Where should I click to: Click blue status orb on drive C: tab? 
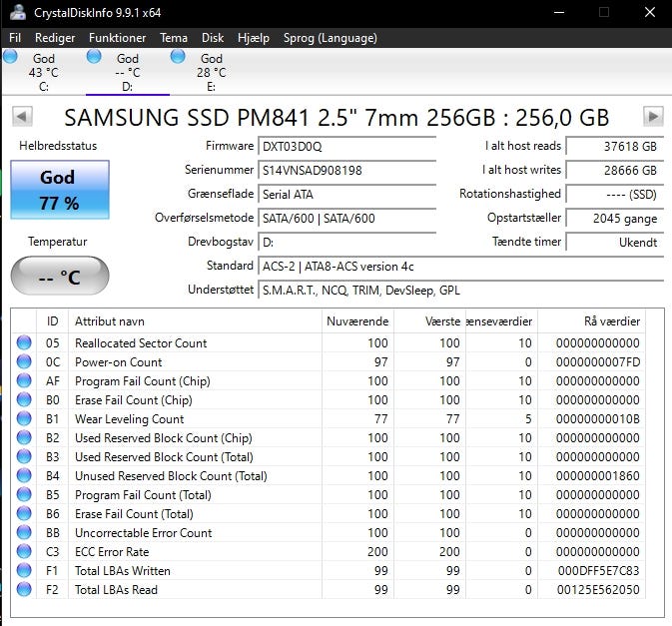click(10, 56)
